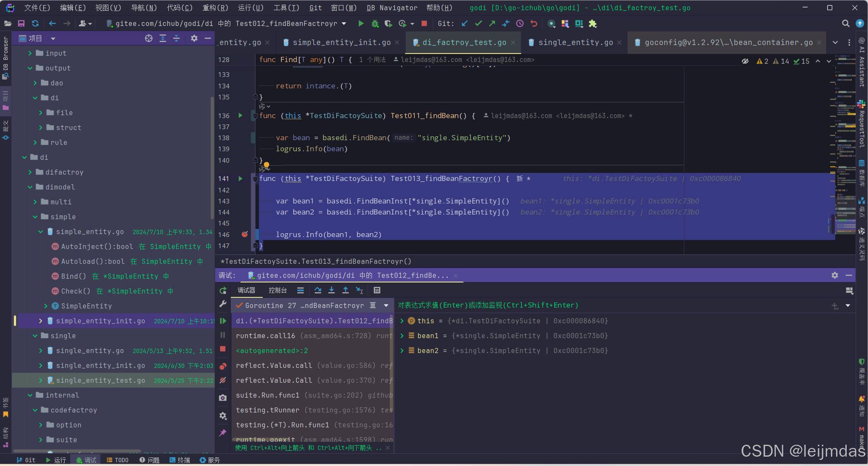The height and width of the screenshot is (466, 868).
Task: Open the 重构(R) menu
Action: pos(215,8)
